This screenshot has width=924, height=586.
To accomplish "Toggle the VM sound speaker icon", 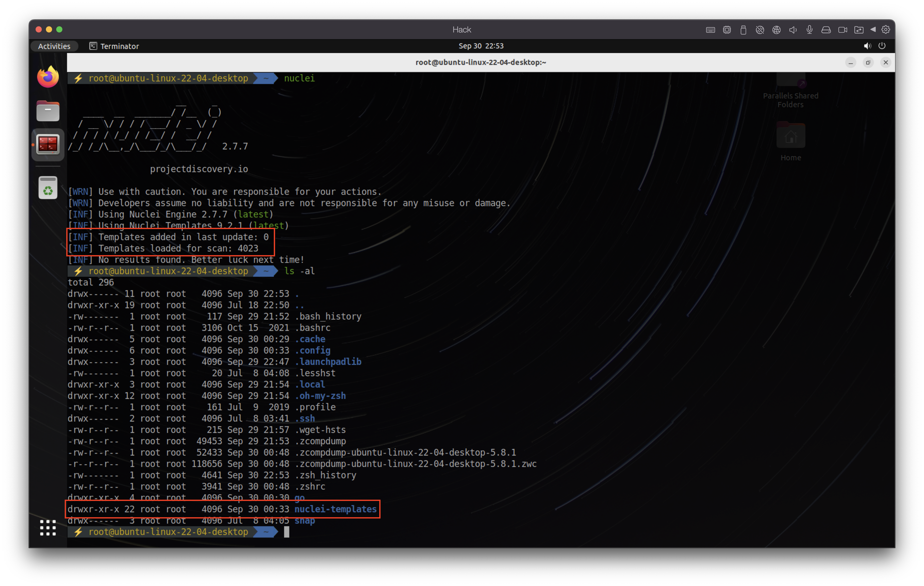I will coord(793,30).
